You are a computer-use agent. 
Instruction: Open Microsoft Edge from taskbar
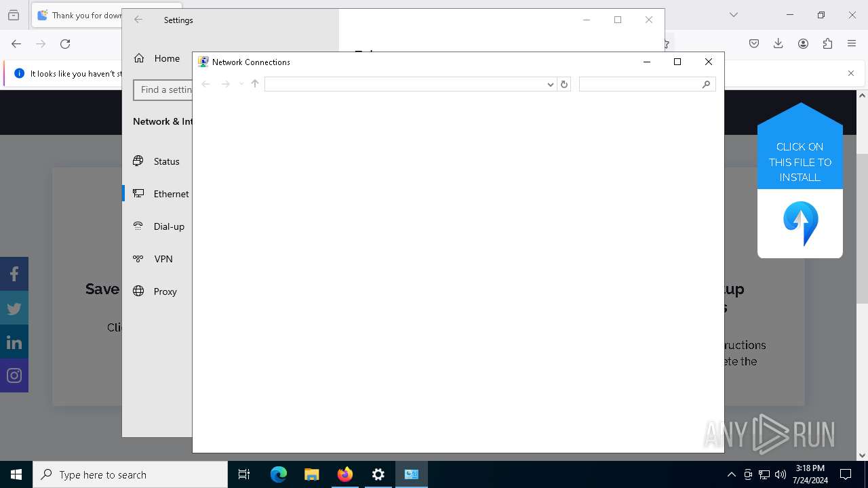(x=279, y=474)
